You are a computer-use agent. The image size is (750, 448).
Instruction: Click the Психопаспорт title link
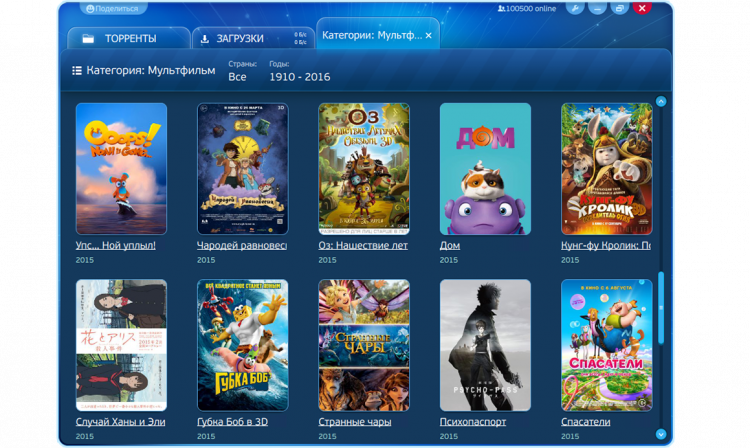(x=473, y=422)
